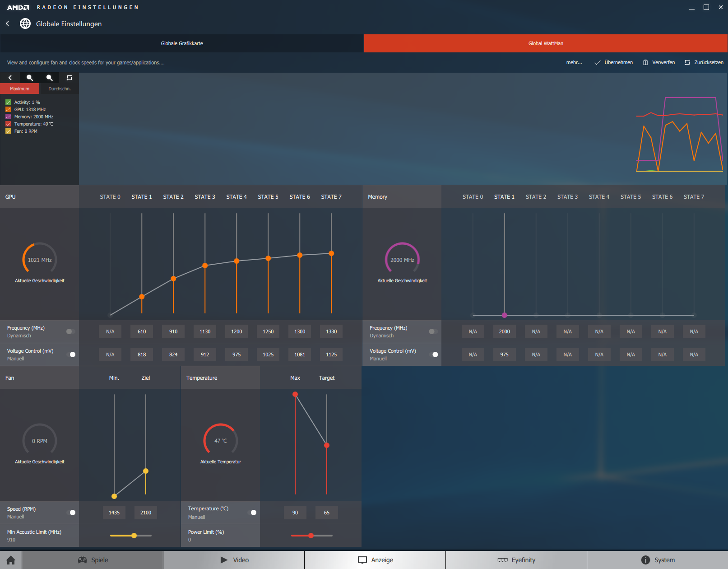
Task: Open the home screen via house icon
Action: 11,560
